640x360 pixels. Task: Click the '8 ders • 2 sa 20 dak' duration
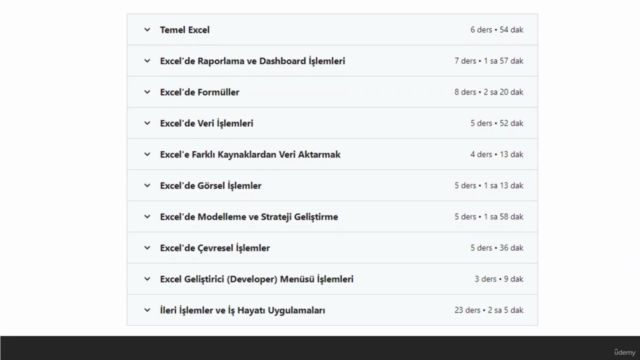(489, 92)
